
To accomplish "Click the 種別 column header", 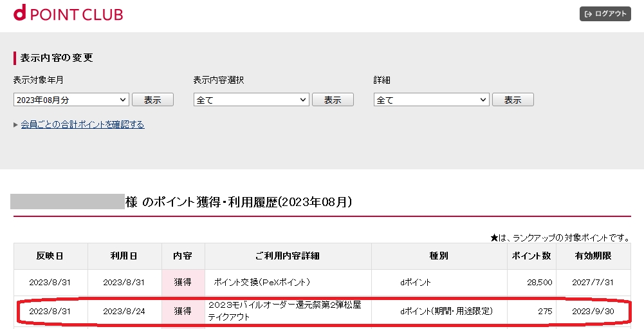I will pyautogui.click(x=439, y=256).
